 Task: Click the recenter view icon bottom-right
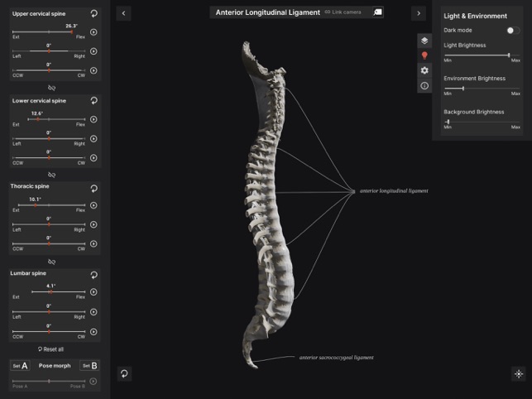(x=519, y=373)
